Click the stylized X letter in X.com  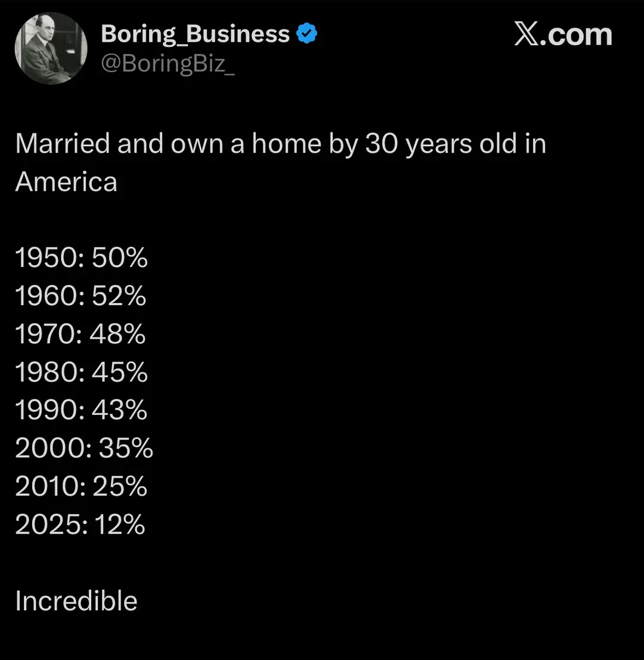[526, 34]
